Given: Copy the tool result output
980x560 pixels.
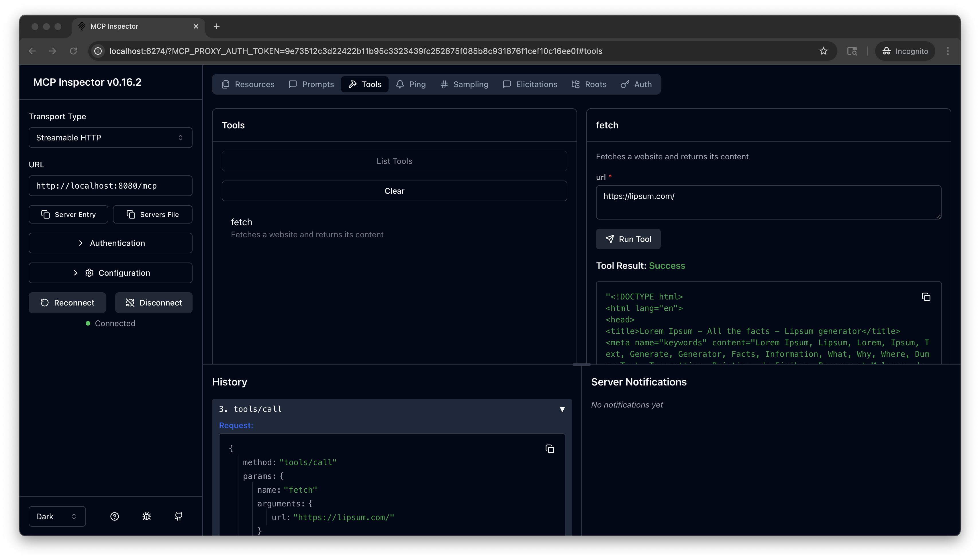Looking at the screenshot, I should click(x=926, y=297).
